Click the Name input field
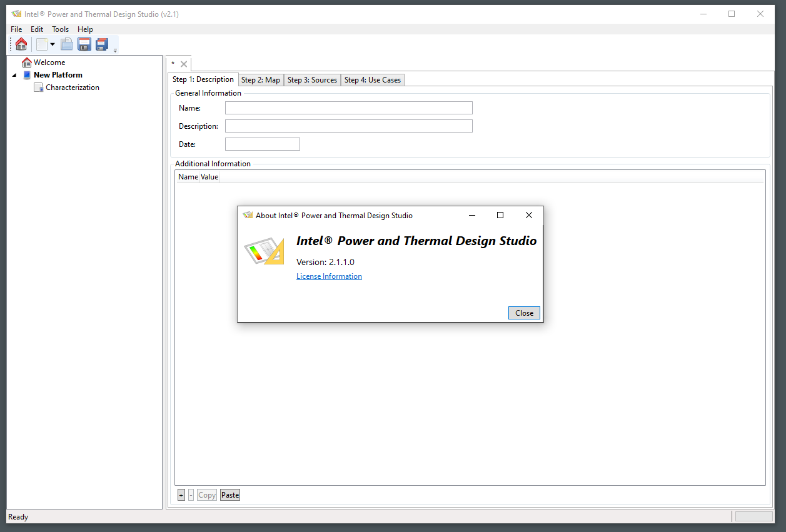The height and width of the screenshot is (532, 786). click(x=349, y=108)
